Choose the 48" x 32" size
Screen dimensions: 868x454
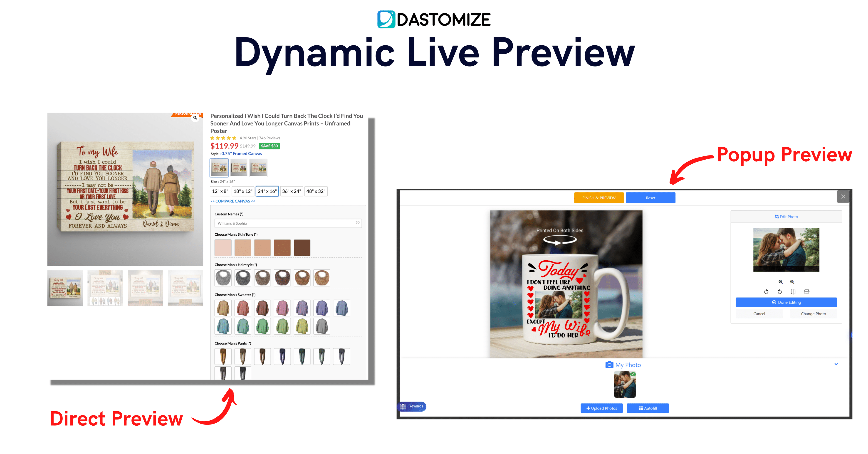(x=316, y=191)
